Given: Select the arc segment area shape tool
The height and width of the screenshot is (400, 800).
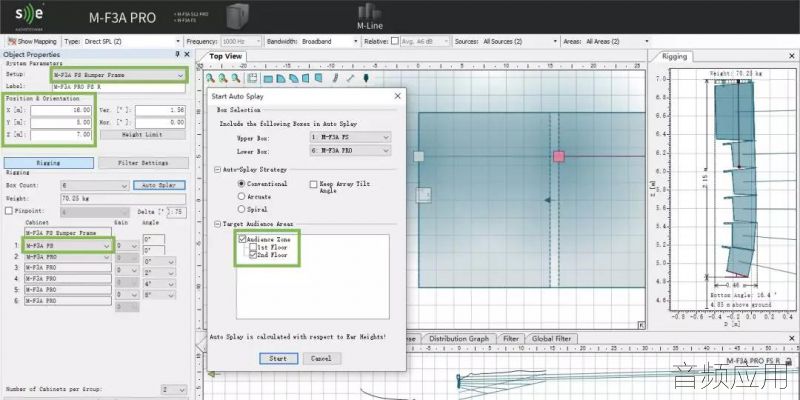Looking at the screenshot, I should click(294, 79).
